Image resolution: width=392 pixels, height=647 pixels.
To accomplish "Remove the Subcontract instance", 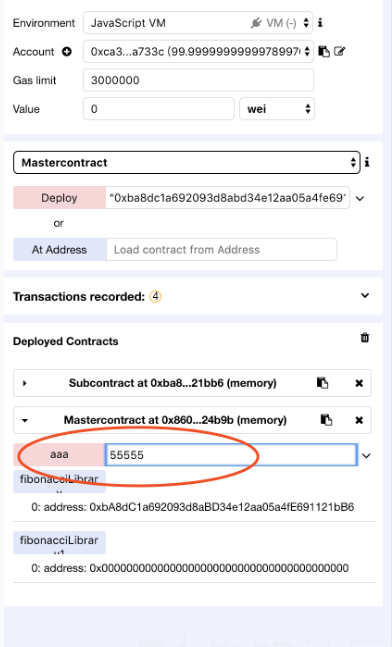I will pos(359,383).
